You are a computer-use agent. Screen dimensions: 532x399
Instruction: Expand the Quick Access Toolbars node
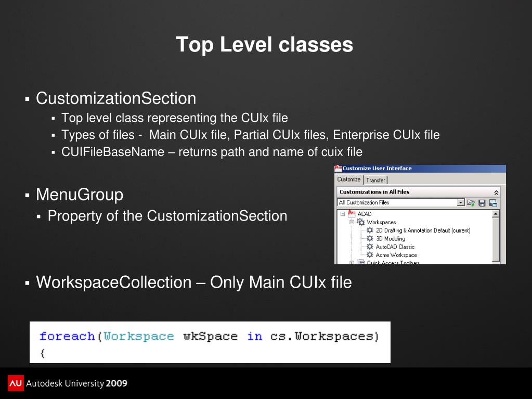click(x=352, y=263)
